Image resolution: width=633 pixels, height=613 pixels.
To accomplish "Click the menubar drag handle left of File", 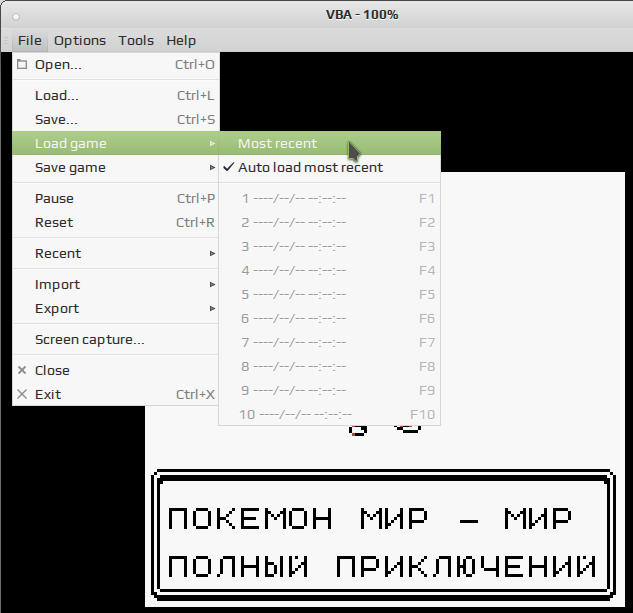I will (6, 40).
